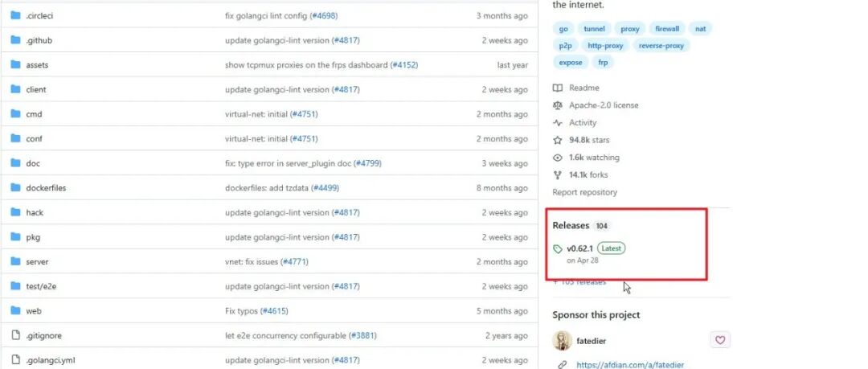Image resolution: width=868 pixels, height=369 pixels.
Task: Click the Activity pulse icon
Action: pos(558,122)
